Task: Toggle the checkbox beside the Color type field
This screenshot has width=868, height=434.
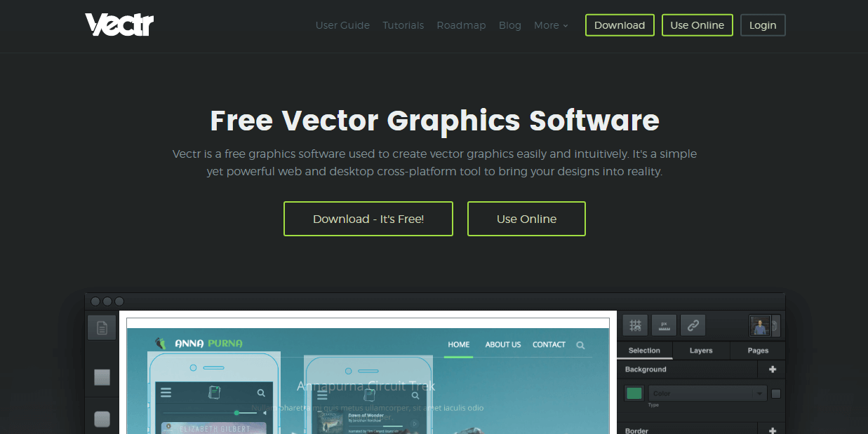Action: pos(775,393)
